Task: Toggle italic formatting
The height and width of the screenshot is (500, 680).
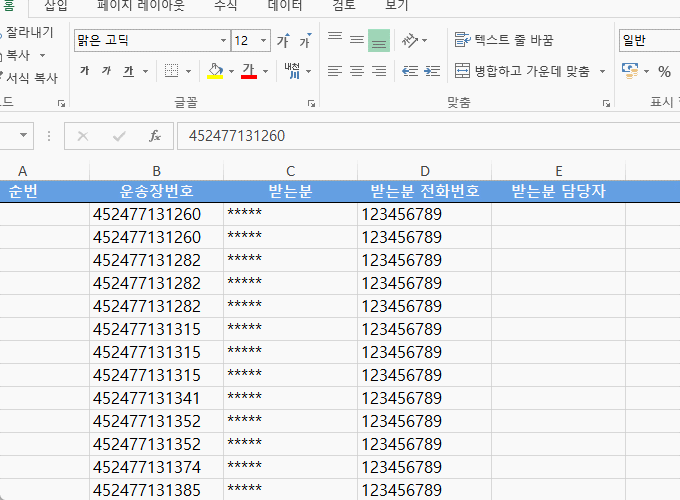Action: tap(106, 71)
